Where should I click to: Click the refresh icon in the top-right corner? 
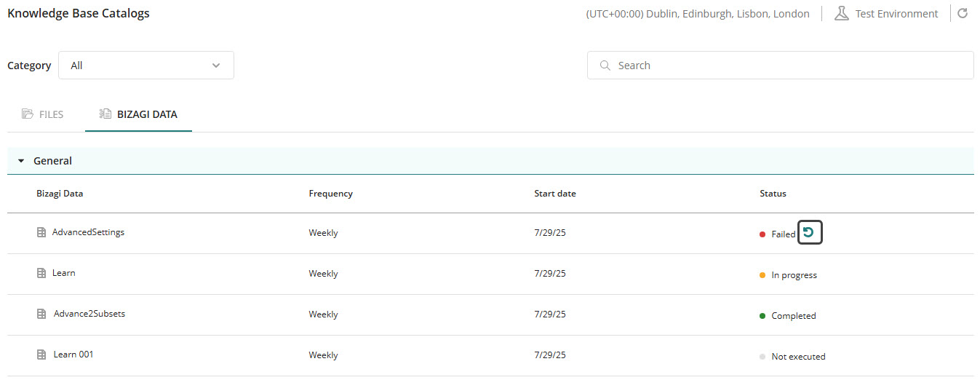(963, 14)
